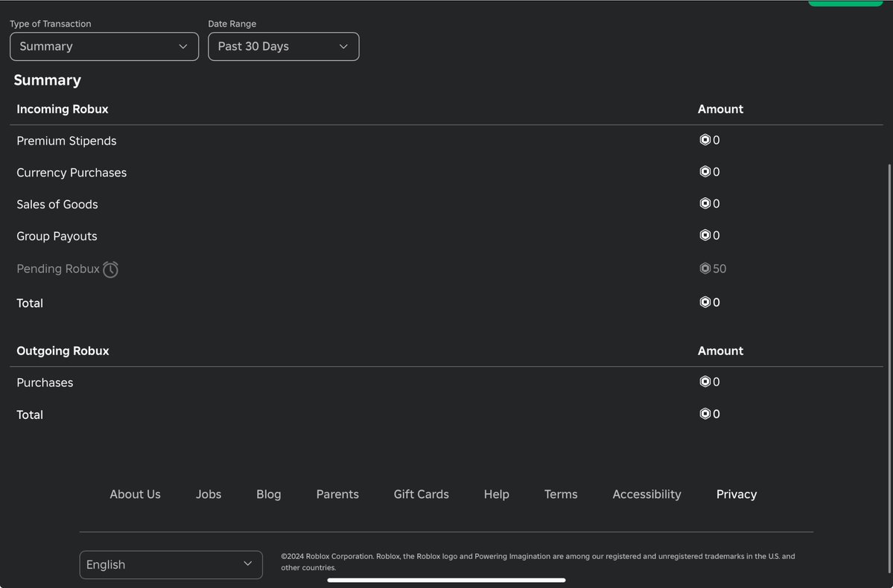Click Robux icon in Sales of Goods row
Screen dimensions: 893x588
pos(705,204)
